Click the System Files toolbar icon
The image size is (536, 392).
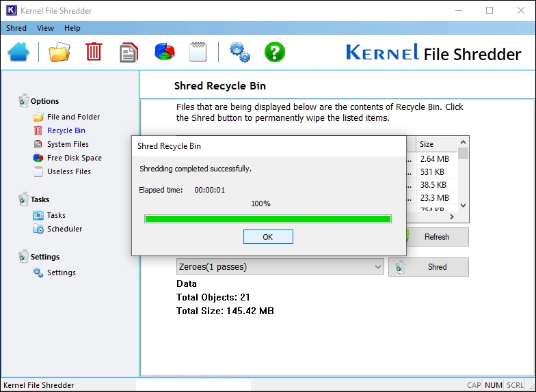pos(129,52)
